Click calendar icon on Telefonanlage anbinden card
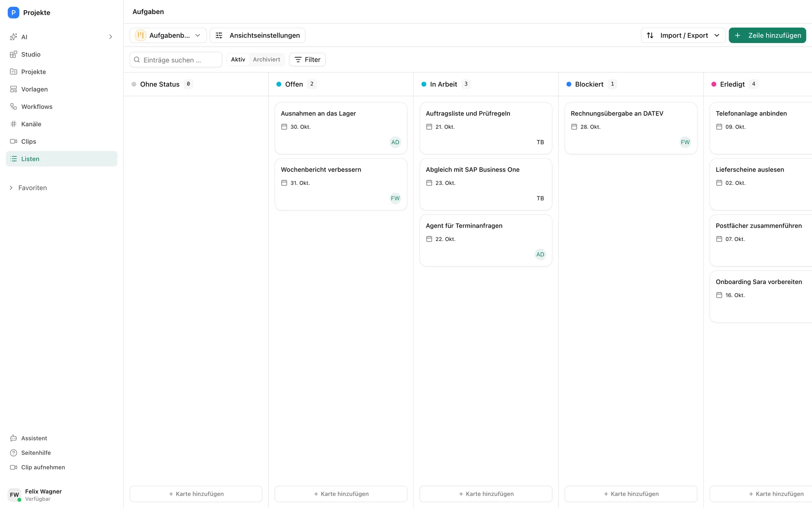The height and width of the screenshot is (508, 812). coord(719,127)
